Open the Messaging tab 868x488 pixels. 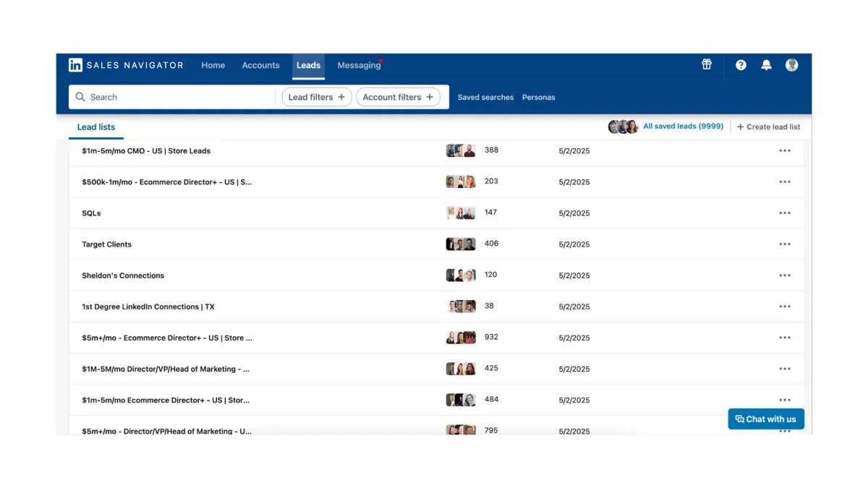click(x=359, y=65)
